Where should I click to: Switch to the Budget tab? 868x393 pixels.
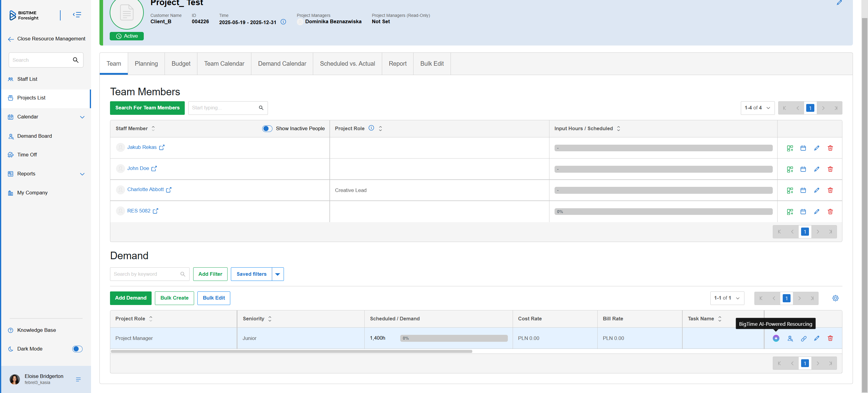(x=181, y=64)
